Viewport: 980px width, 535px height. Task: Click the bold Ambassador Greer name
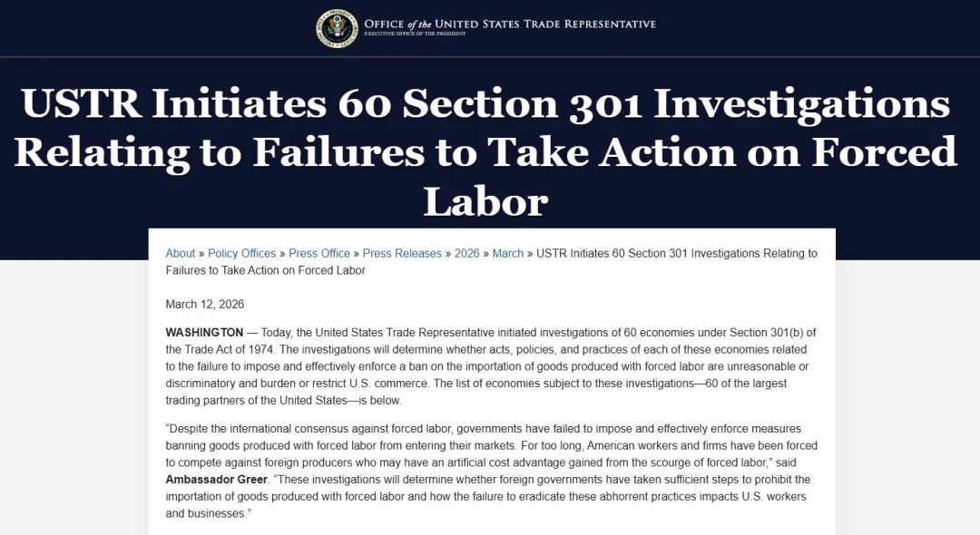(216, 480)
